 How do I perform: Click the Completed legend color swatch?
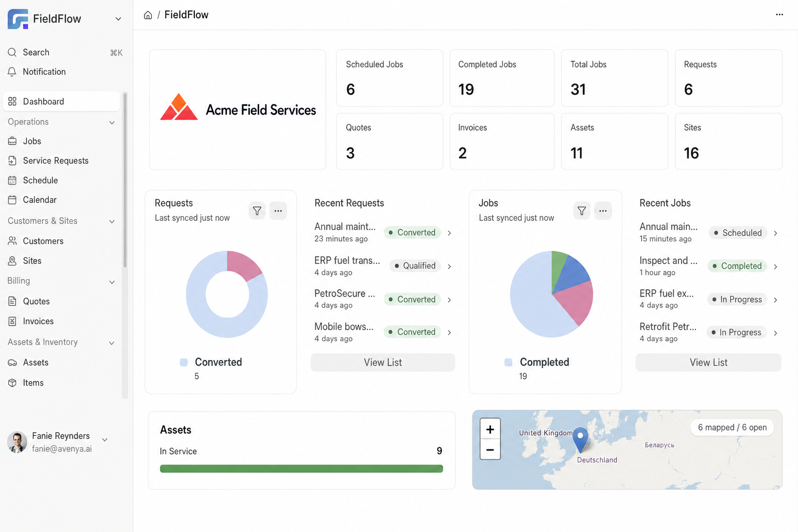509,363
